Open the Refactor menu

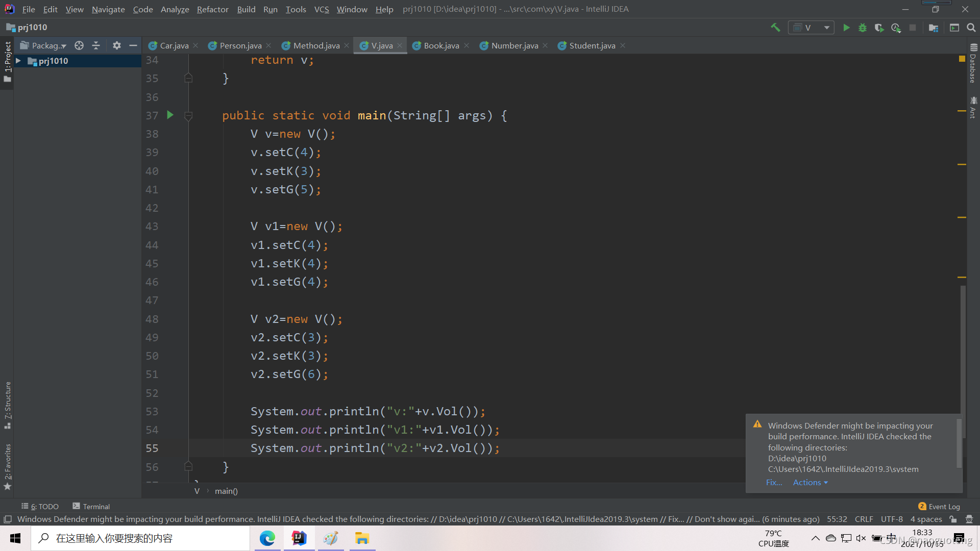coord(212,9)
